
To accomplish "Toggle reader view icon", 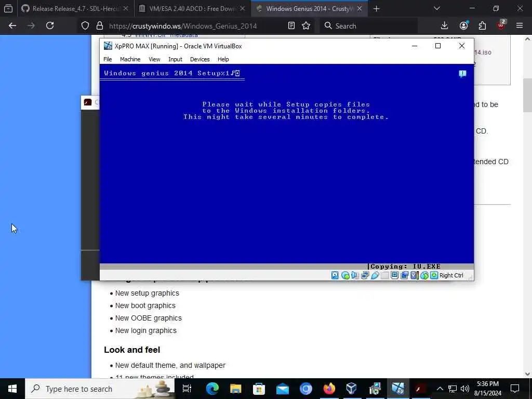I will point(291,26).
